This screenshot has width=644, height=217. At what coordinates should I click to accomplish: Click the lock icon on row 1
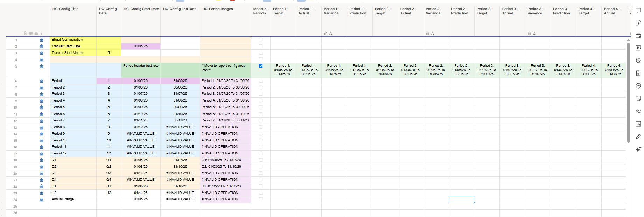coord(41,40)
